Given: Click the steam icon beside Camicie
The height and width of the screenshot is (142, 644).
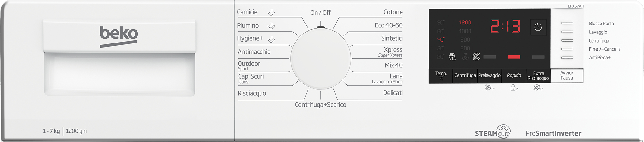Looking at the screenshot, I should click(271, 12).
